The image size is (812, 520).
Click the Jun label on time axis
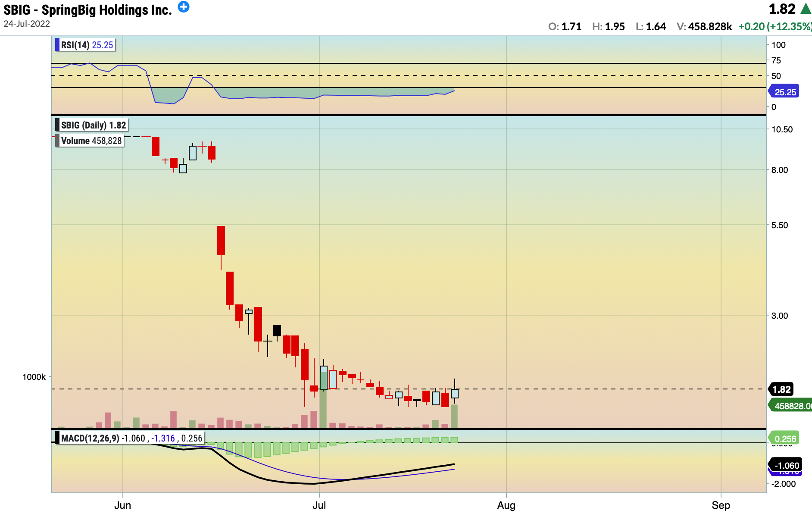pyautogui.click(x=123, y=505)
